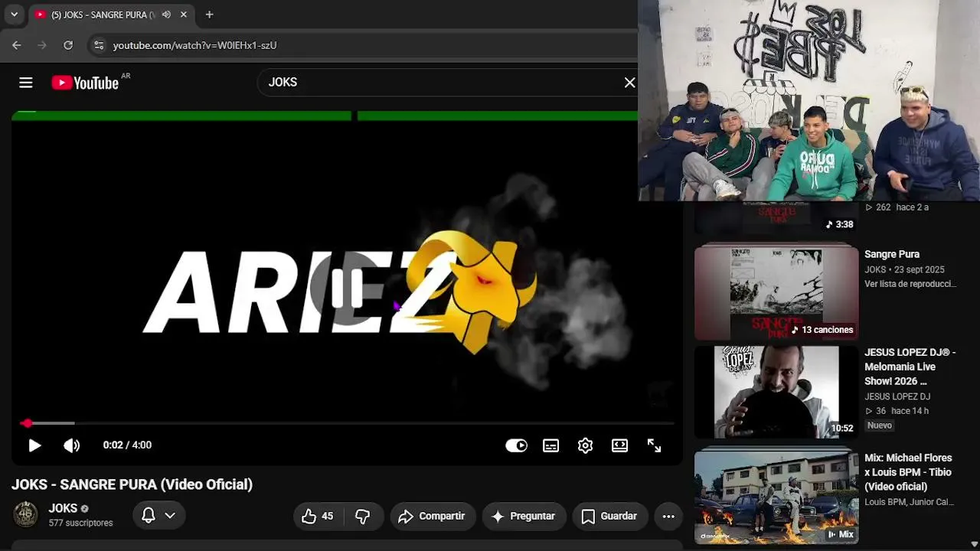Open the JESUS LOPEZ DJ channel name
Image resolution: width=980 pixels, height=551 pixels.
(x=897, y=396)
